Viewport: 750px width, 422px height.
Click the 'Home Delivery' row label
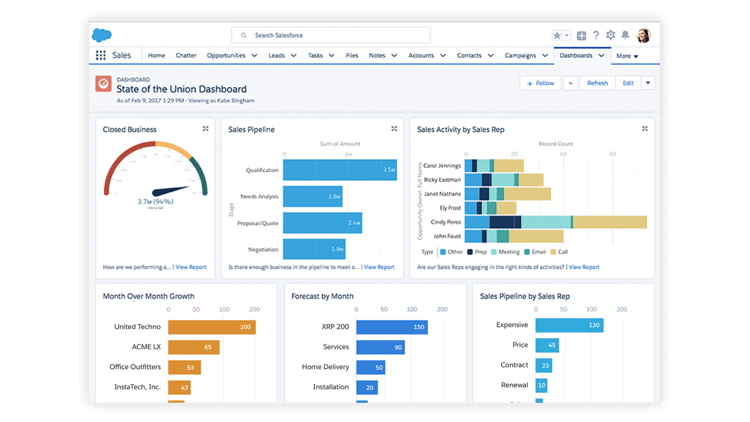(x=325, y=366)
